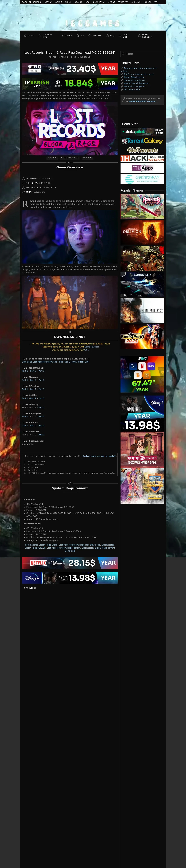Click the Game List lines icon
This screenshot has height=868, width=186.
pyautogui.click(x=120, y=36)
